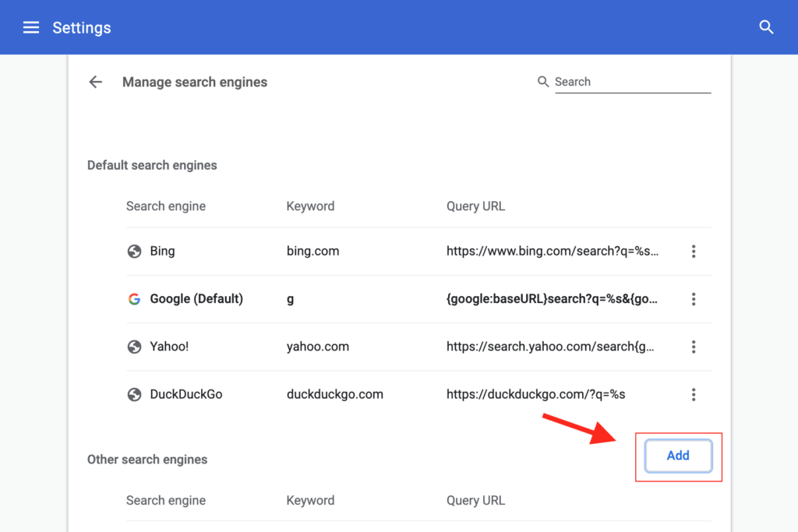
Task: Click the yahoo.com keyword entry
Action: (317, 347)
